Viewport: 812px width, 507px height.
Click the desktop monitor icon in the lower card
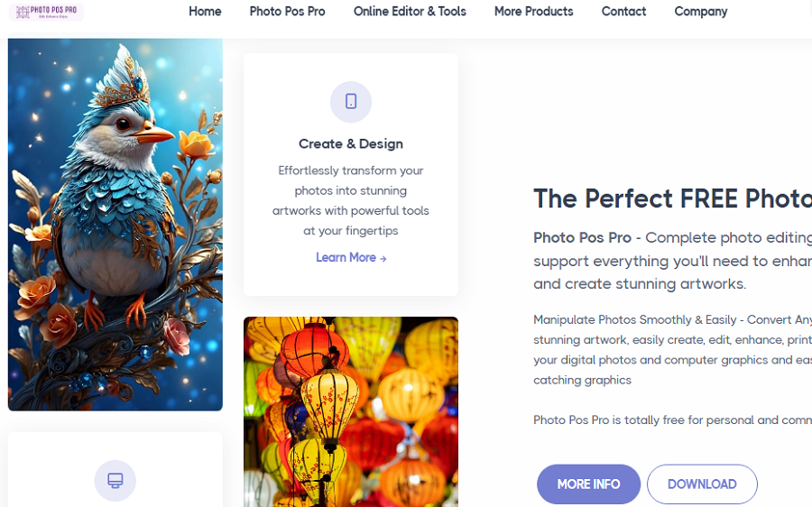tap(115, 480)
